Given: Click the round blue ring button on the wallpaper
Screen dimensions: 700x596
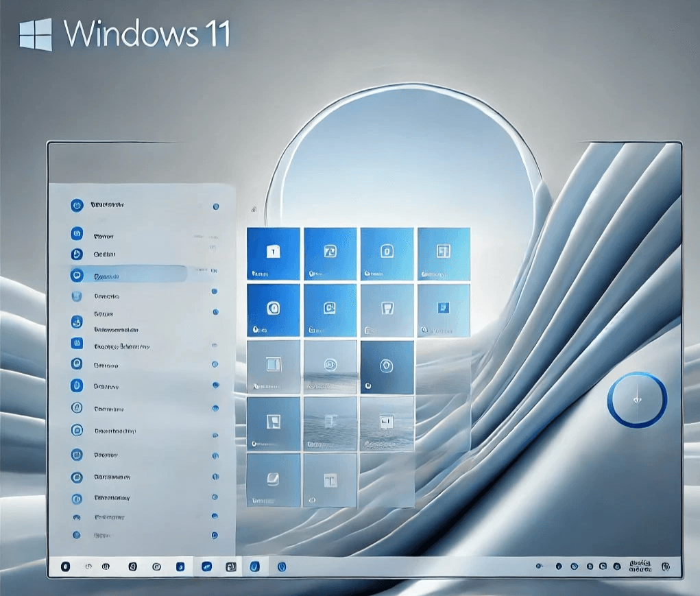Looking at the screenshot, I should point(637,400).
